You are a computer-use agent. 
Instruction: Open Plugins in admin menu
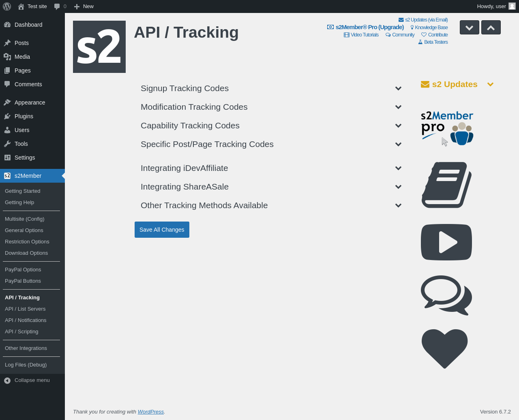coord(32,116)
